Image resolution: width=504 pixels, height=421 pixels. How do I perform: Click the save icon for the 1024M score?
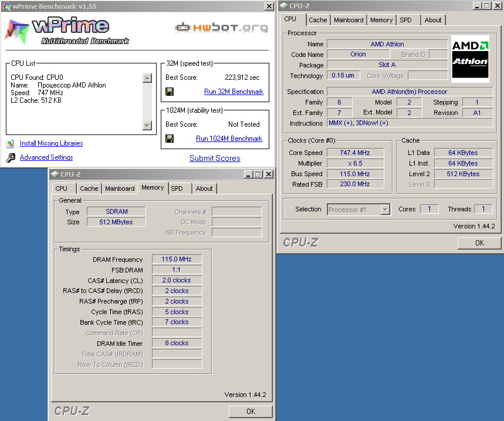[170, 139]
